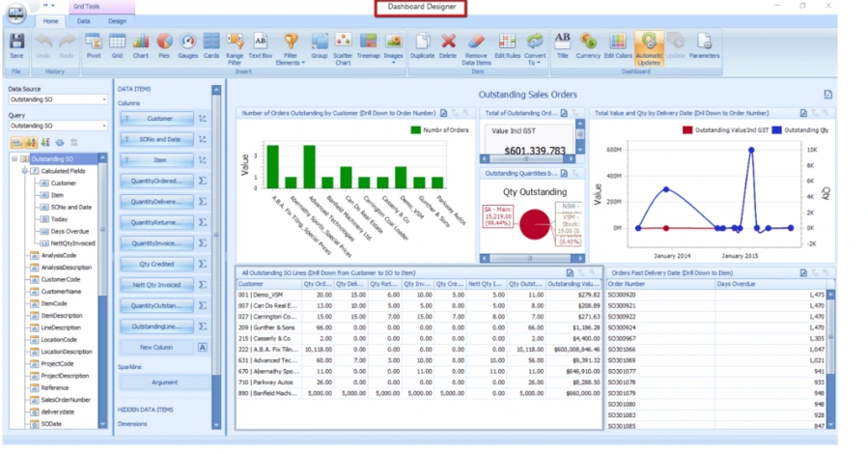Open options icon beside Customer column item
This screenshot has height=454, width=868.
point(203,119)
